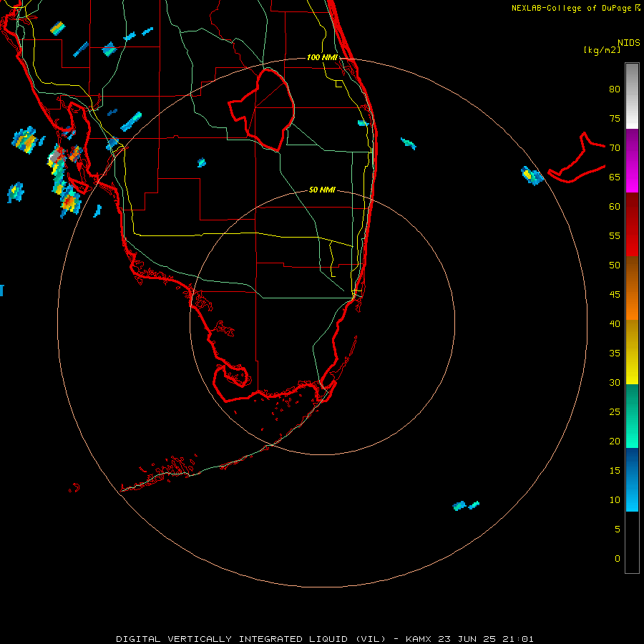Click the green segment of the color bar
This screenshot has width=644, height=644.
click(x=632, y=416)
